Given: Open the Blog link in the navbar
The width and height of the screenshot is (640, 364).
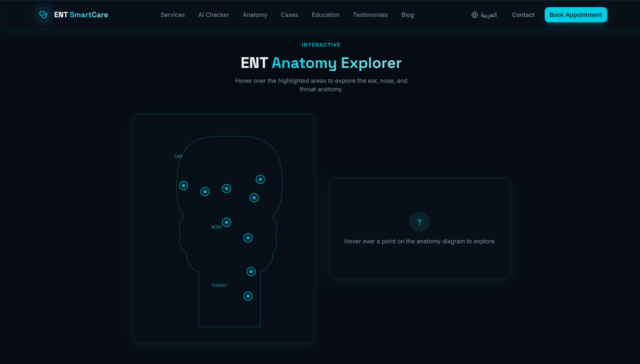Looking at the screenshot, I should [x=407, y=15].
